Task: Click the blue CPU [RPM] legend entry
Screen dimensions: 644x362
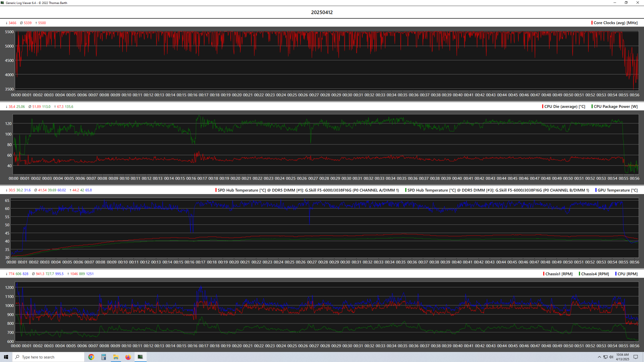Action: click(x=627, y=274)
